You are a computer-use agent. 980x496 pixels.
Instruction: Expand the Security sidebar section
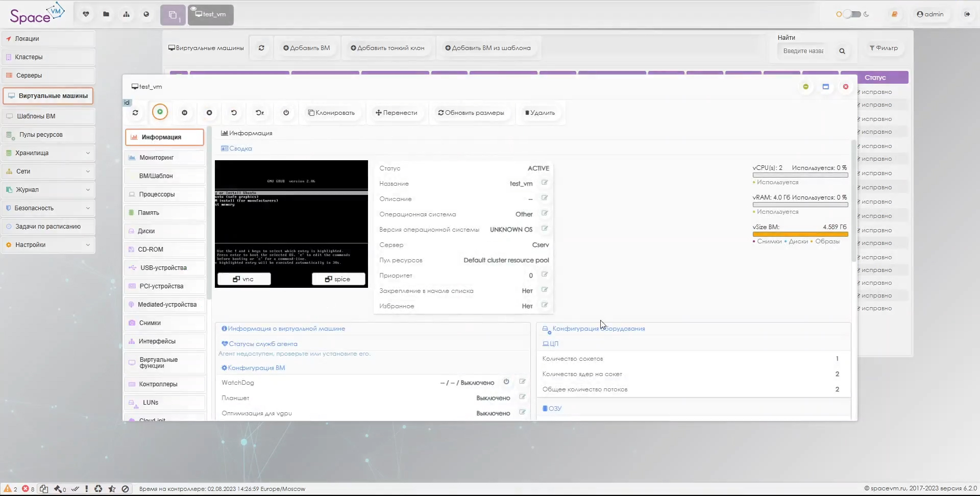click(x=48, y=208)
